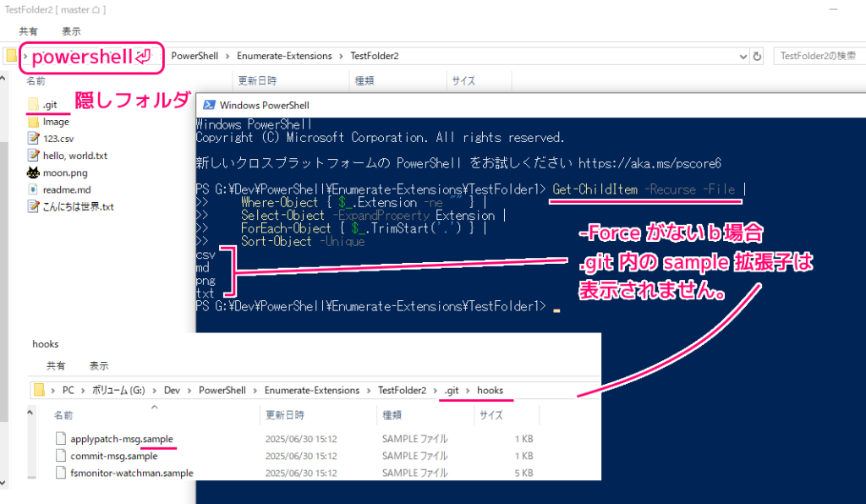Expand the chevron between .git and hooks
866x504 pixels.
coord(470,391)
